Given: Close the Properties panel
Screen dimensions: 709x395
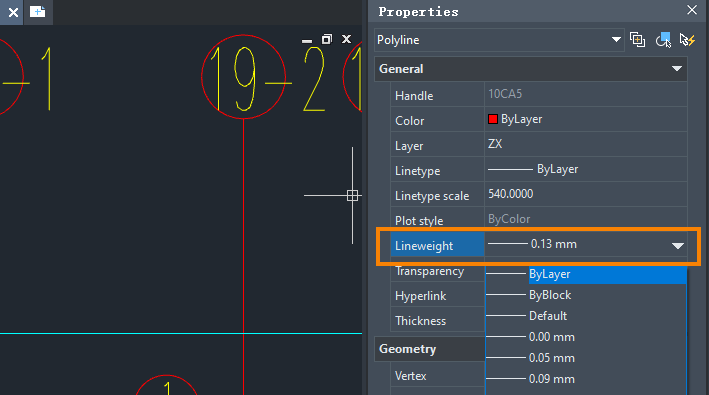Looking at the screenshot, I should click(x=692, y=10).
